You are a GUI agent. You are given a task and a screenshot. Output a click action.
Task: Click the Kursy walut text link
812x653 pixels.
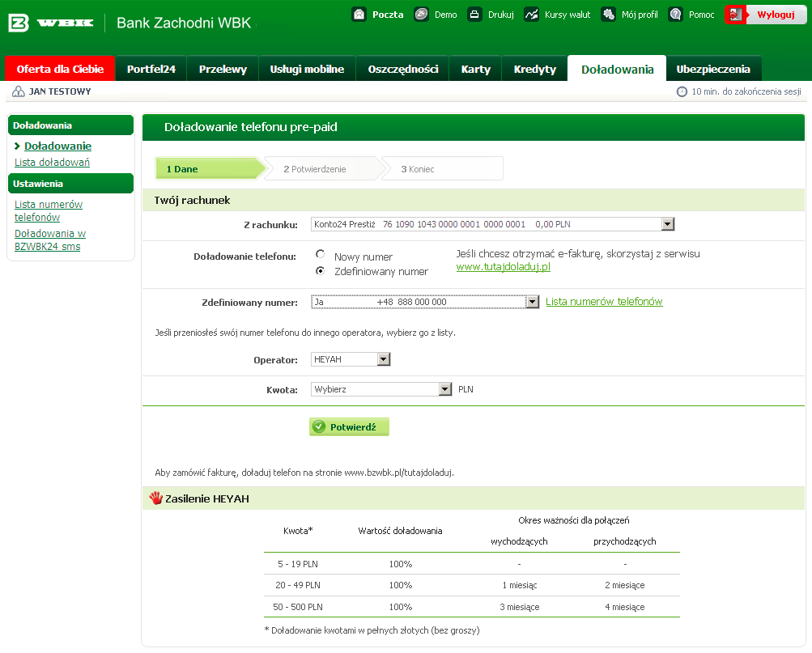[x=567, y=15]
